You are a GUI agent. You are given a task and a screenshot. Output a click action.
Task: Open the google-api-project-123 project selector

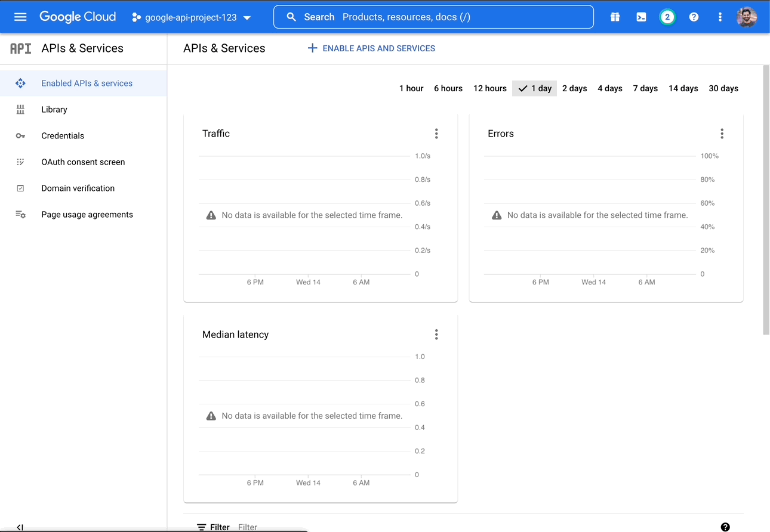click(191, 17)
